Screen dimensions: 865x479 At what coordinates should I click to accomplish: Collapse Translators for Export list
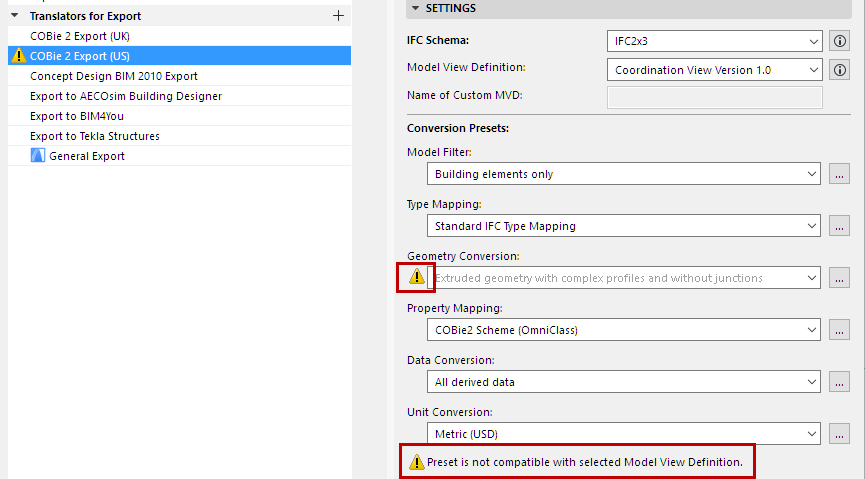tap(15, 16)
